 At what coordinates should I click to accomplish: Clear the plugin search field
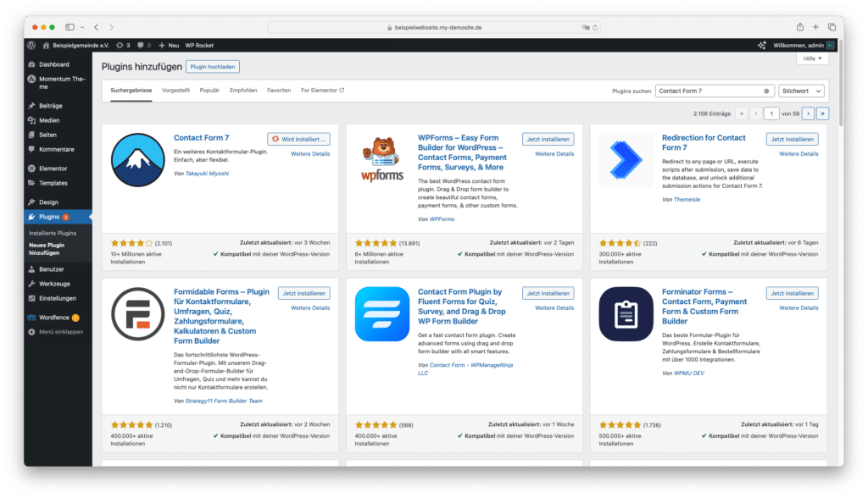click(x=766, y=91)
